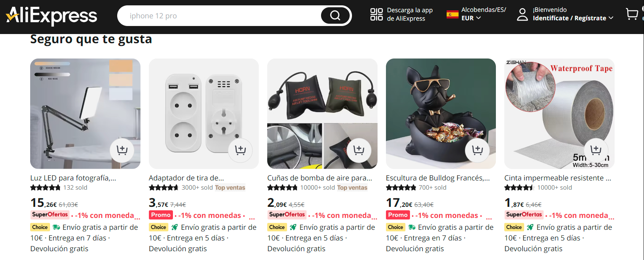This screenshot has width=644, height=260.
Task: Expand the EUR currency dropdown
Action: point(471,18)
